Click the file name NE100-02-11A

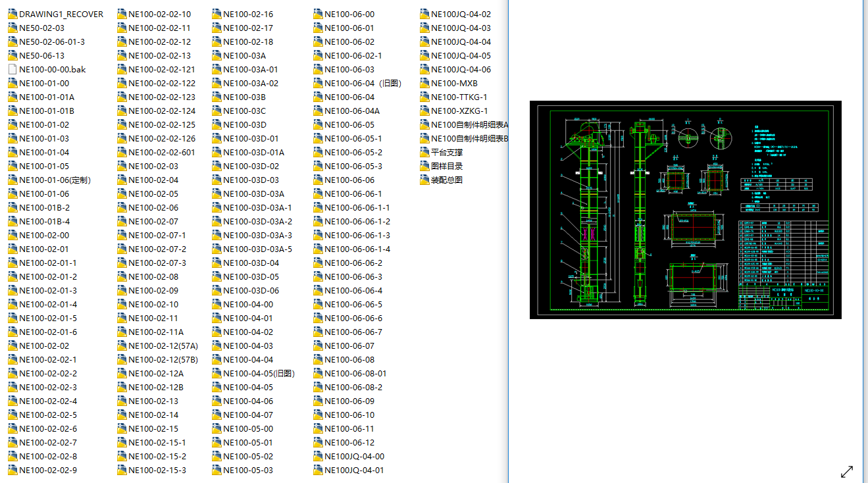tap(156, 332)
